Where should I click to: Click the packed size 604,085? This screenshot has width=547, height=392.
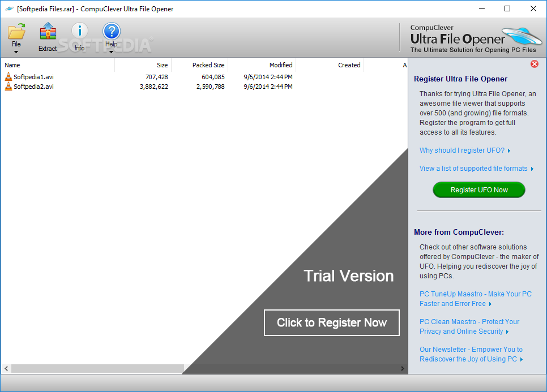213,77
